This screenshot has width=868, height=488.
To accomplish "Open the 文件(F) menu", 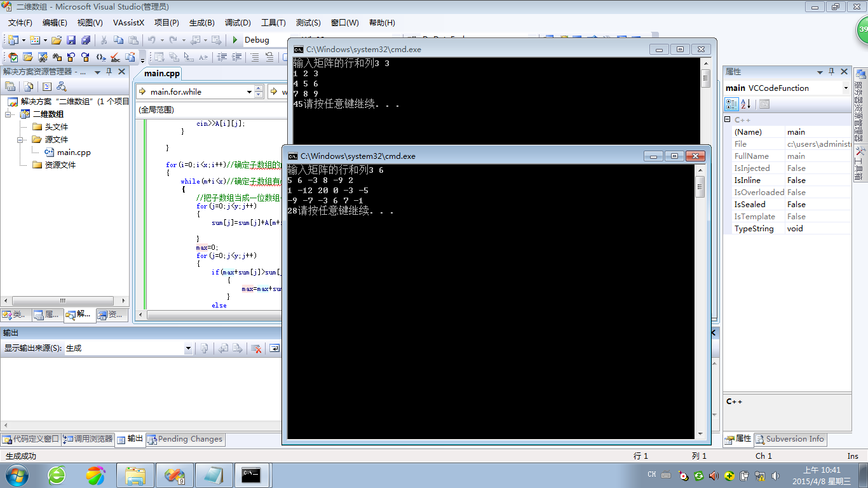I will (x=20, y=22).
